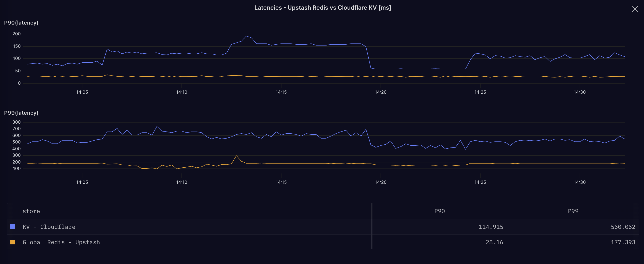
Task: Click the orange Global Redis - Upstash swatch
Action: 13,242
